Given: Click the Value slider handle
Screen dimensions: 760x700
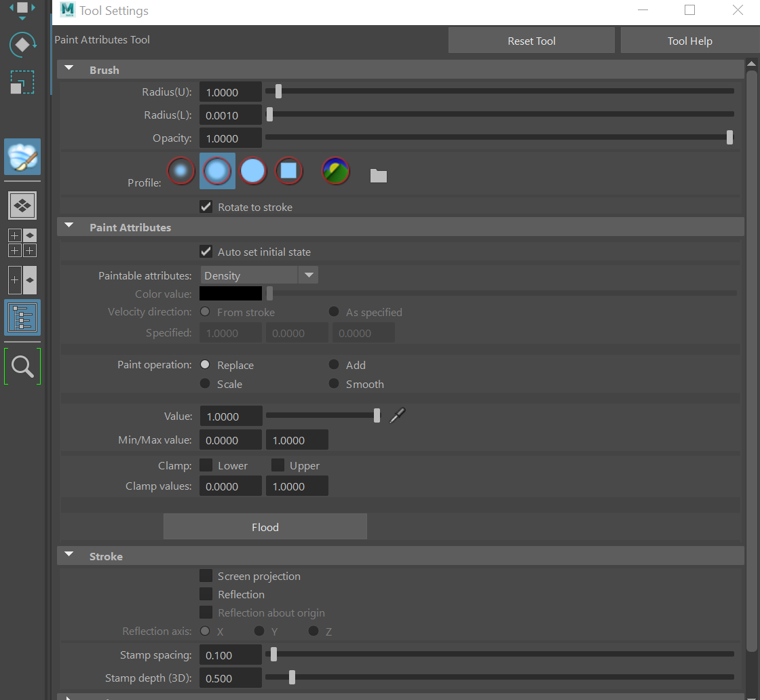Looking at the screenshot, I should (x=377, y=416).
